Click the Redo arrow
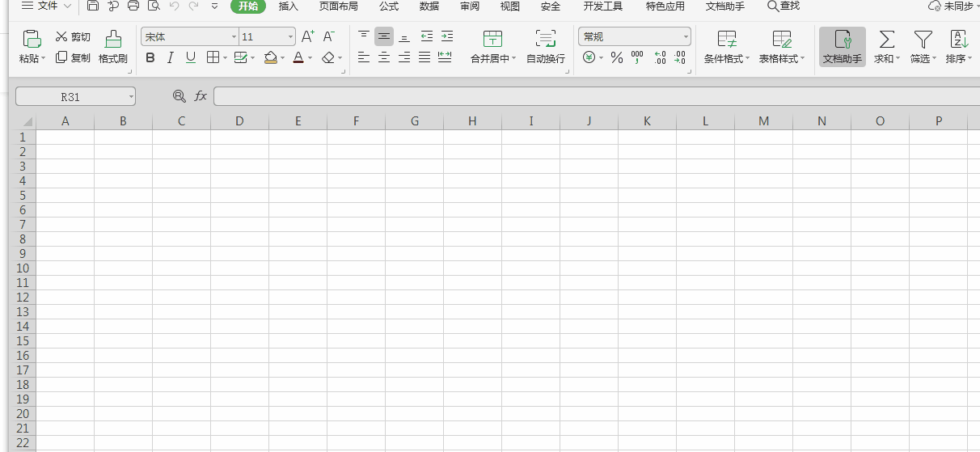980x452 pixels. [x=194, y=6]
